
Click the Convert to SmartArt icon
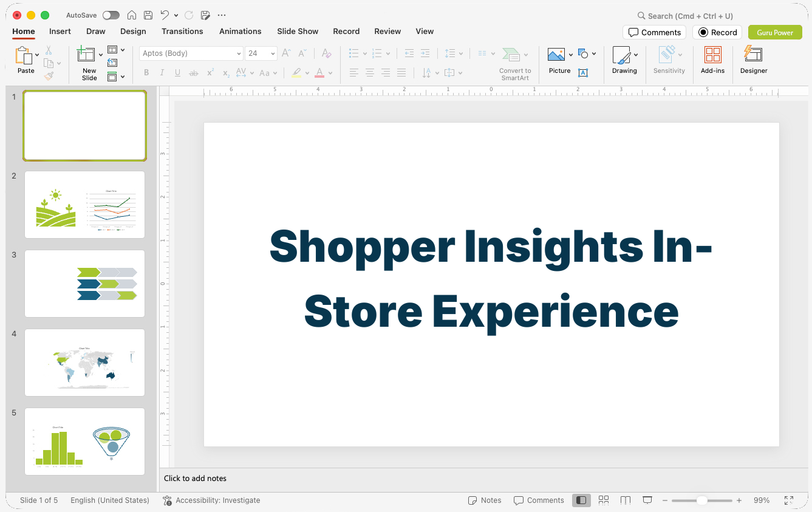click(511, 55)
